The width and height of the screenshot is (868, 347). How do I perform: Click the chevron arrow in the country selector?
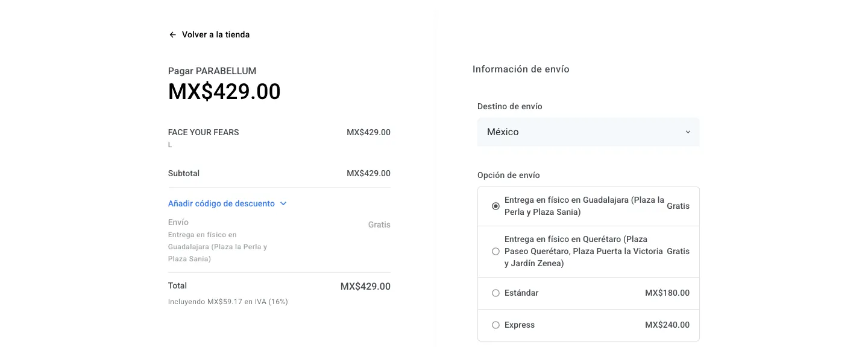pyautogui.click(x=688, y=132)
